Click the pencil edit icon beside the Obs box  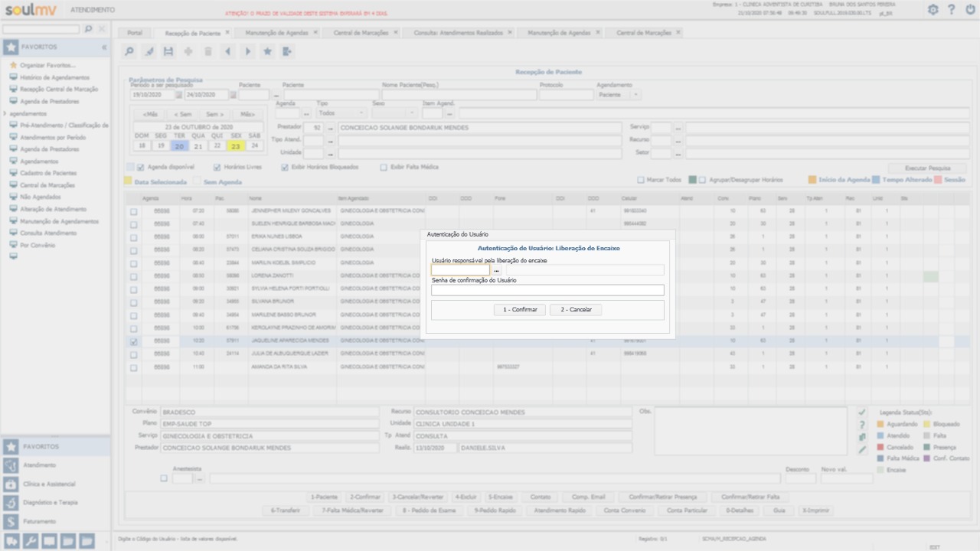click(862, 449)
